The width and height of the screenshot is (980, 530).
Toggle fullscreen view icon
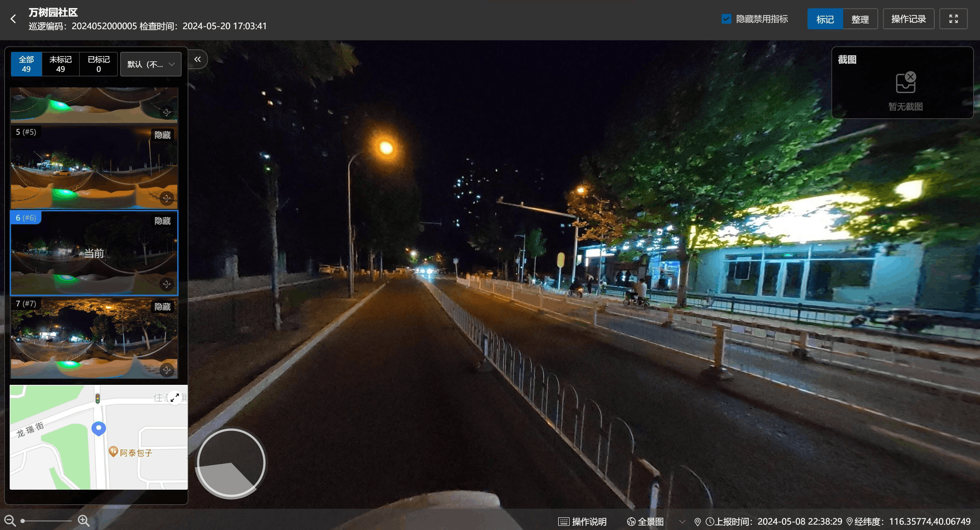953,19
